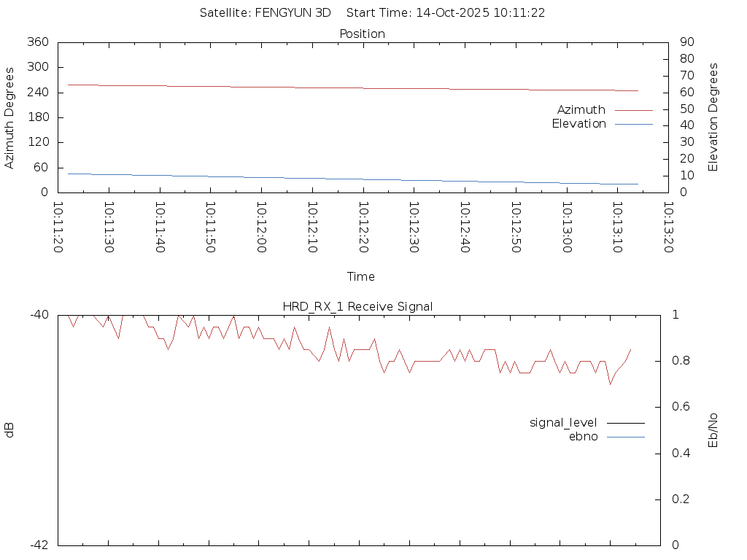Select the Position chart title
The width and height of the screenshot is (747, 560).
(x=362, y=34)
